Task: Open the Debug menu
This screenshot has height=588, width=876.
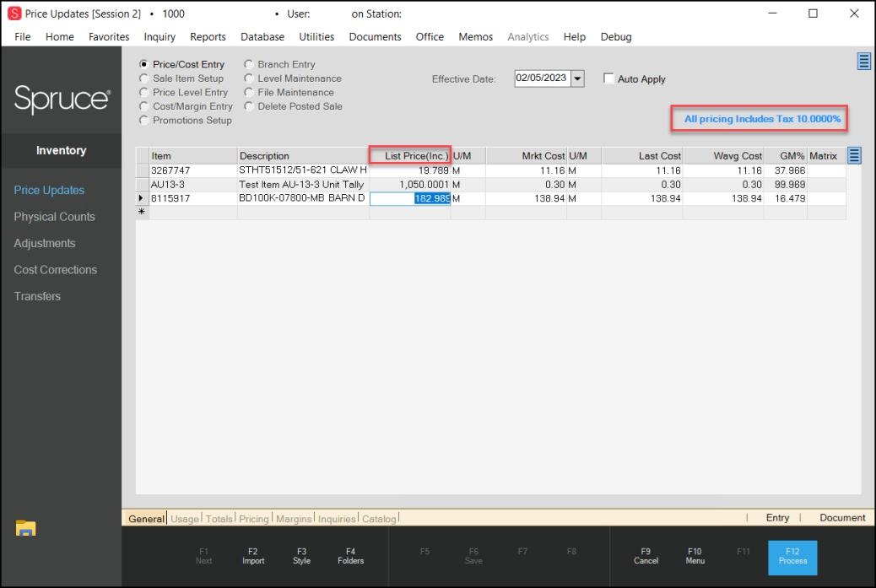Action: point(616,37)
